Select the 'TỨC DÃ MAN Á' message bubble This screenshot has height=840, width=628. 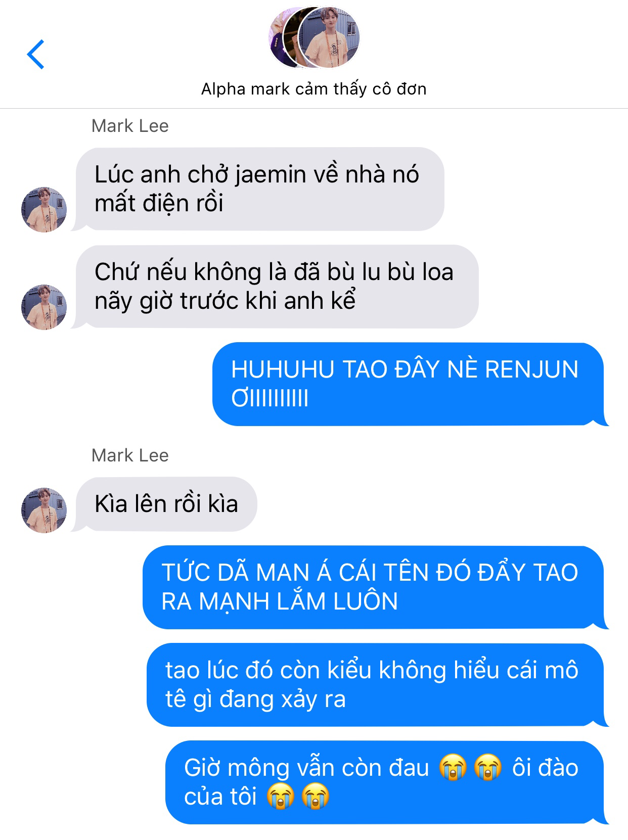pyautogui.click(x=375, y=587)
